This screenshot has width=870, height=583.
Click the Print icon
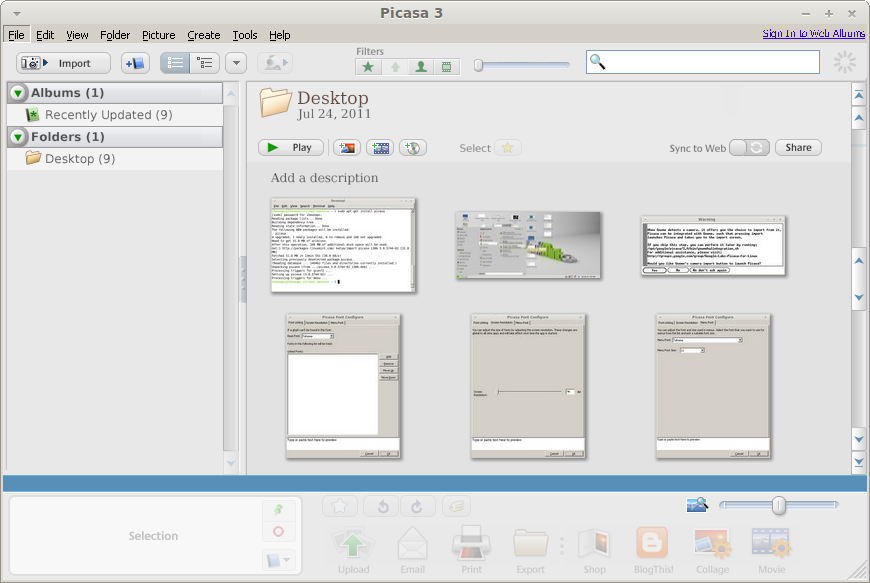coord(472,550)
